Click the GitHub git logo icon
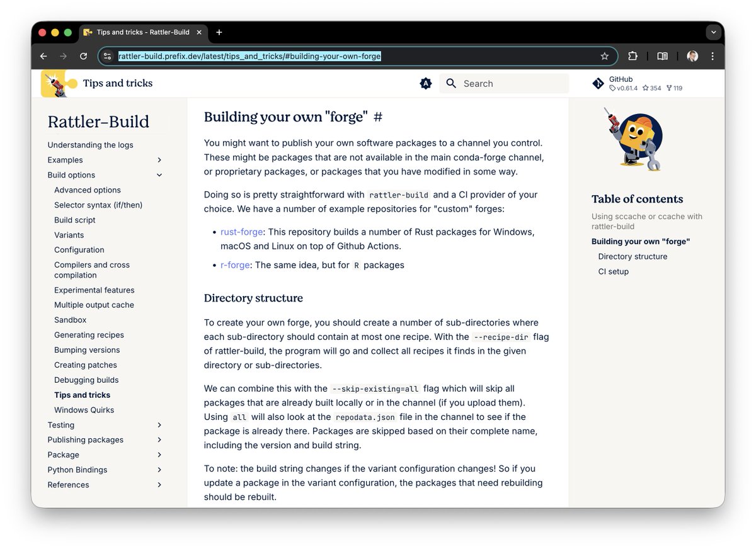This screenshot has width=756, height=549. click(598, 83)
